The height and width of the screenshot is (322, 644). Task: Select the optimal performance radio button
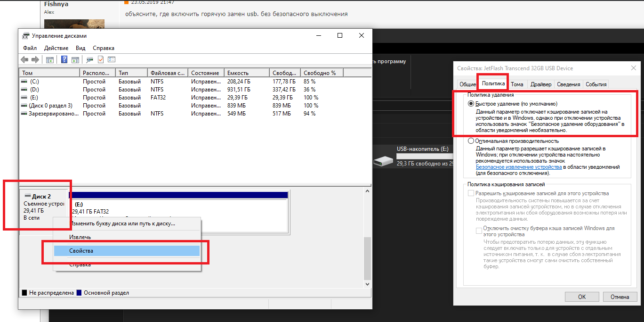point(471,141)
